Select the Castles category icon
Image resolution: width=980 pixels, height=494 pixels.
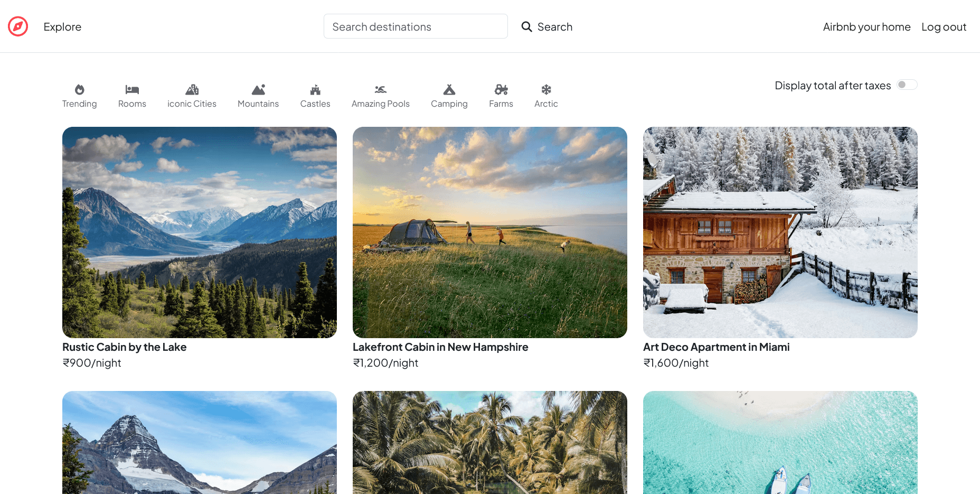(x=315, y=89)
